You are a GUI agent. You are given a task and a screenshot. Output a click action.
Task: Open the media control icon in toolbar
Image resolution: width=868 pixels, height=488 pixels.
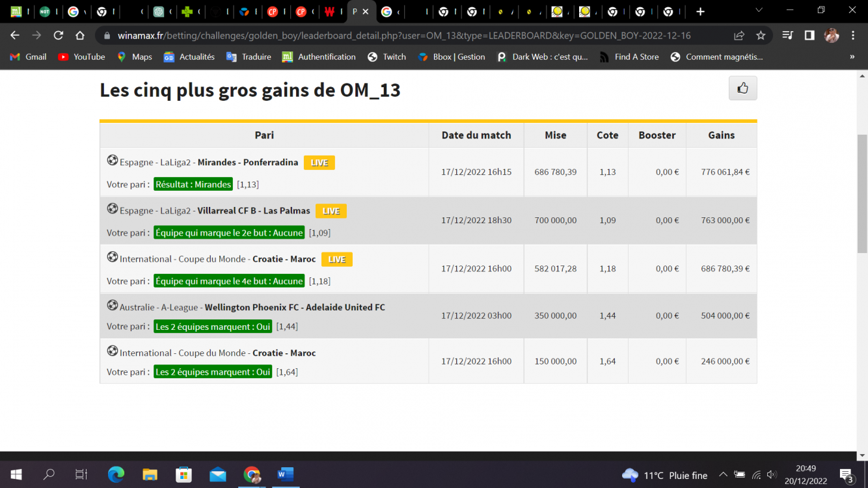click(x=788, y=35)
